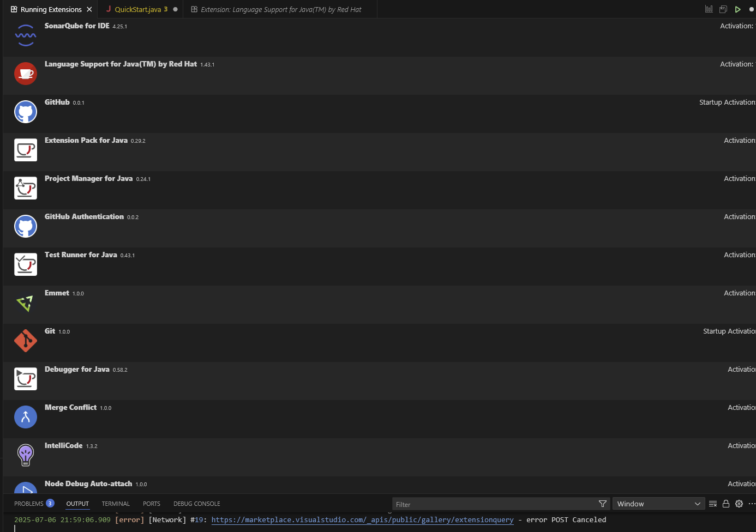Click the [error] tag in output log

click(129, 520)
